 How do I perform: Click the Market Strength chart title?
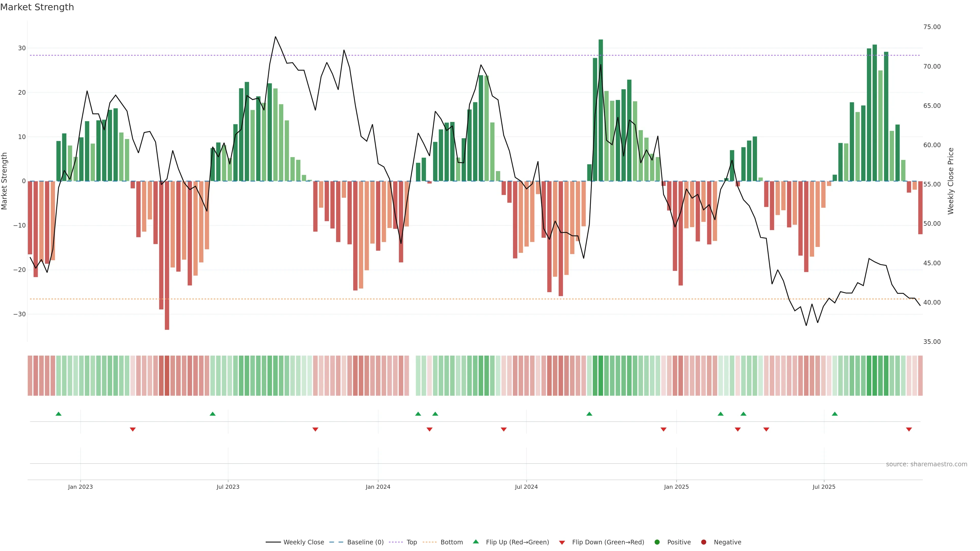click(x=37, y=7)
